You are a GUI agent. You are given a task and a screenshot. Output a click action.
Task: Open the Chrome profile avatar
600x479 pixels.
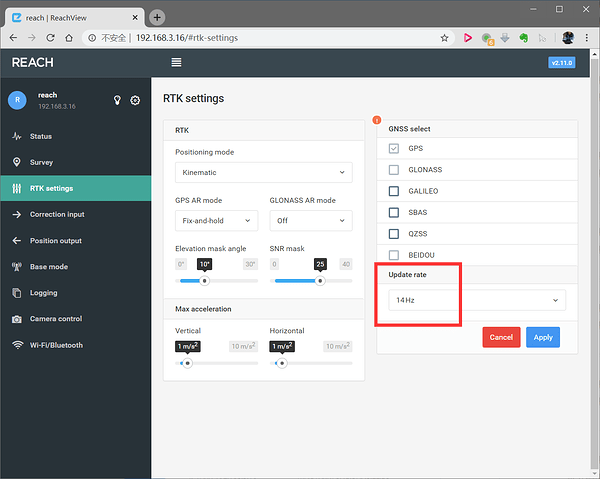point(568,37)
